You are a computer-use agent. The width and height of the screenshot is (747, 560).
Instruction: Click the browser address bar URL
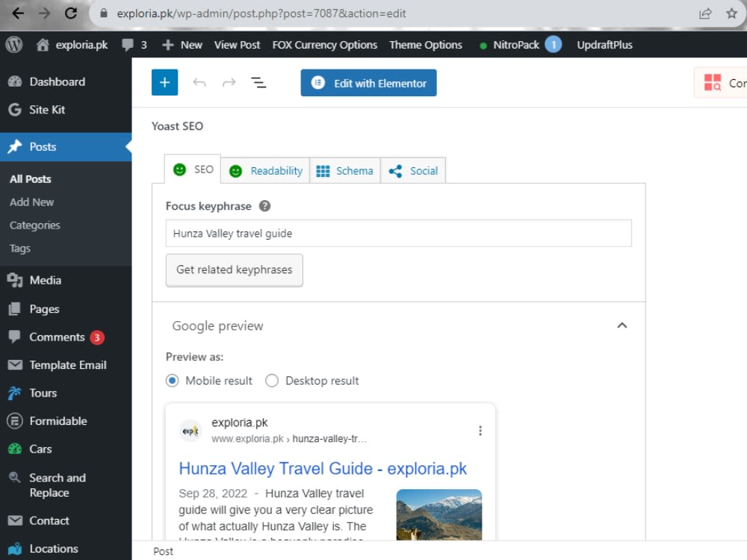261,13
